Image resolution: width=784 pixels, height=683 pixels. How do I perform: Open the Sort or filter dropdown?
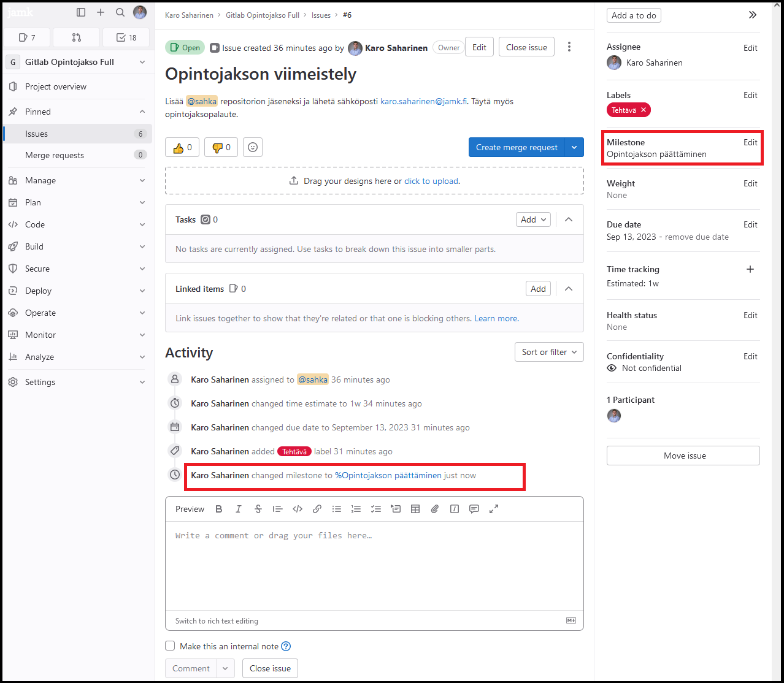pyautogui.click(x=549, y=352)
